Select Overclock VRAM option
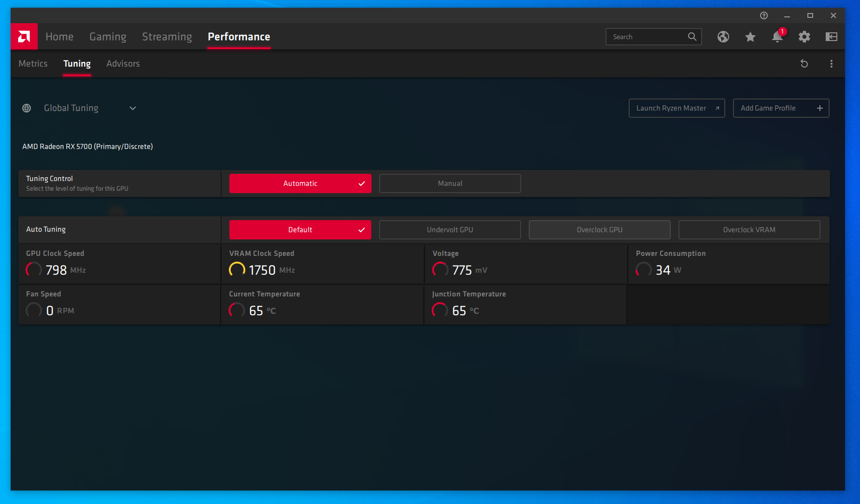Screen dimensions: 860x504 tap(749, 230)
